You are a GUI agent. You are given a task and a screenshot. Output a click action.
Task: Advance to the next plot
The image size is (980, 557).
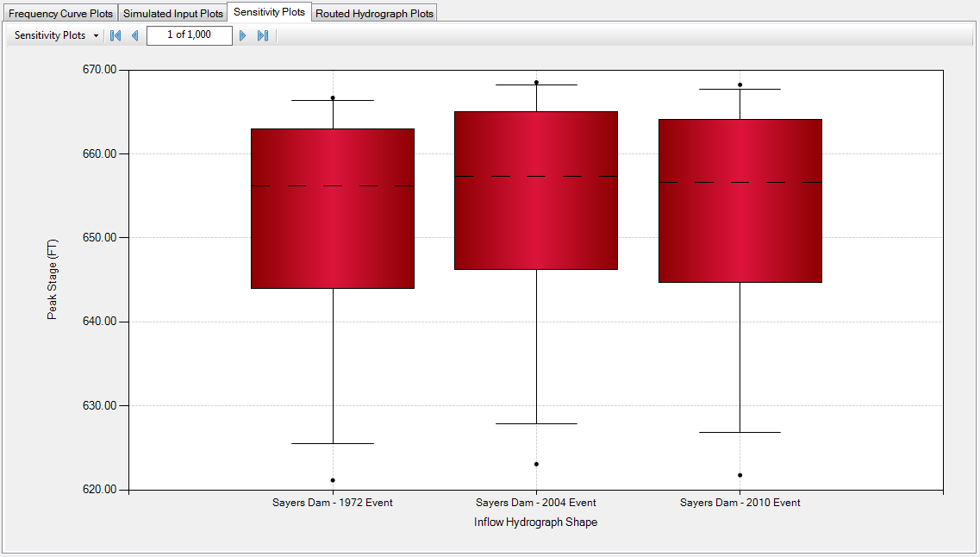pyautogui.click(x=243, y=35)
